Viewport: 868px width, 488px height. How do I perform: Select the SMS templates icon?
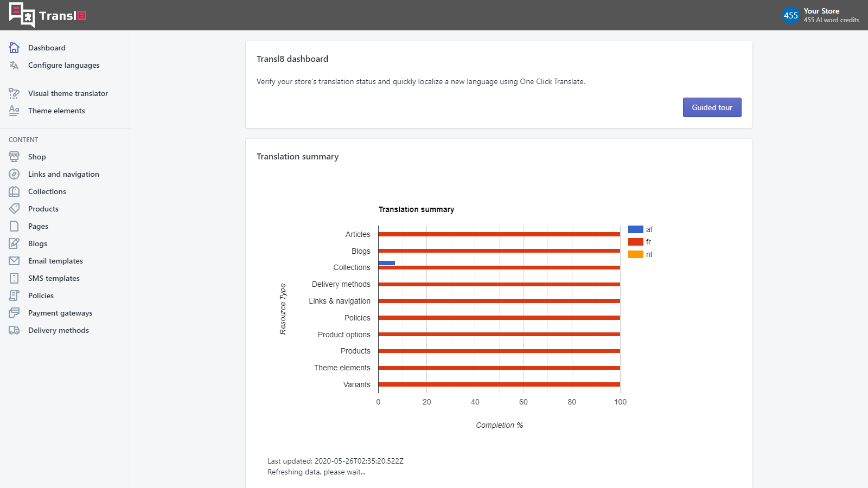[x=14, y=278]
